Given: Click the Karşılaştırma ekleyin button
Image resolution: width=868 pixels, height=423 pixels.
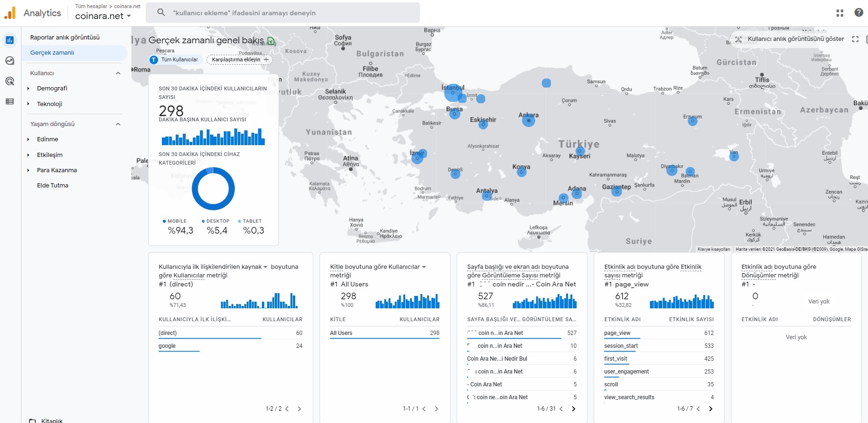Looking at the screenshot, I should tap(239, 59).
